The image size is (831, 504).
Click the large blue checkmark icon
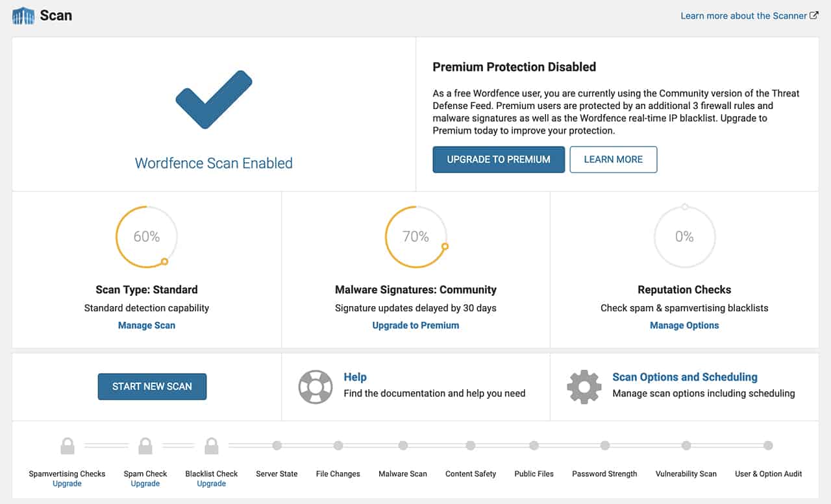(214, 100)
